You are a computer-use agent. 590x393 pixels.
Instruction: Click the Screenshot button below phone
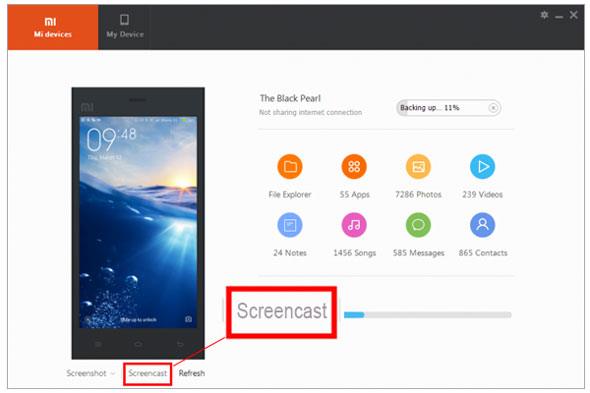(x=87, y=373)
